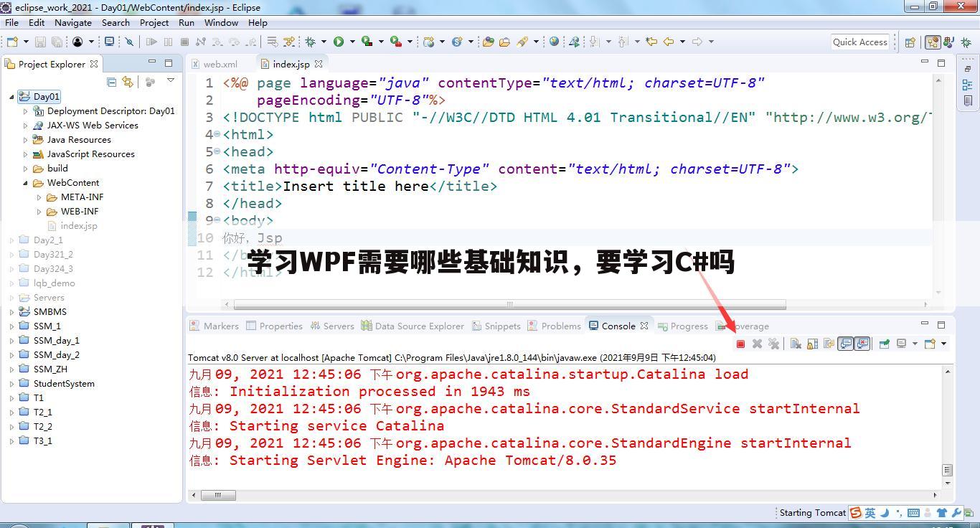
Task: Click Remove All Terminated Launches icon
Action: (x=773, y=344)
